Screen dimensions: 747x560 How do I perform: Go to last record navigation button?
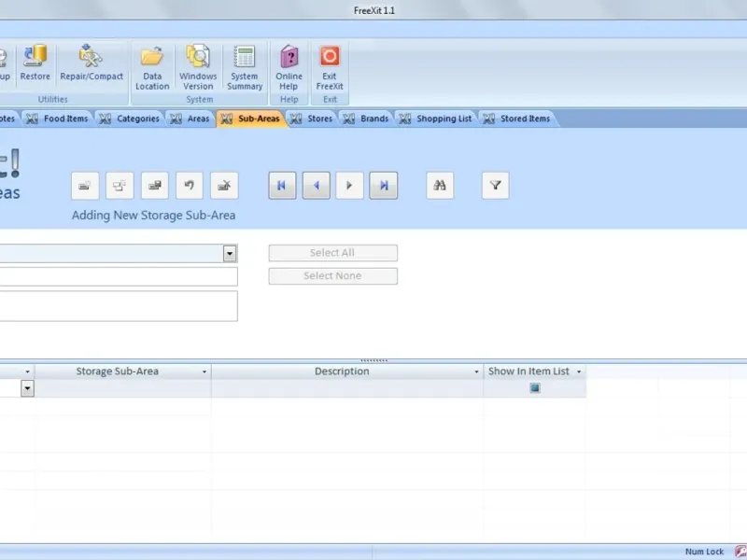383,185
